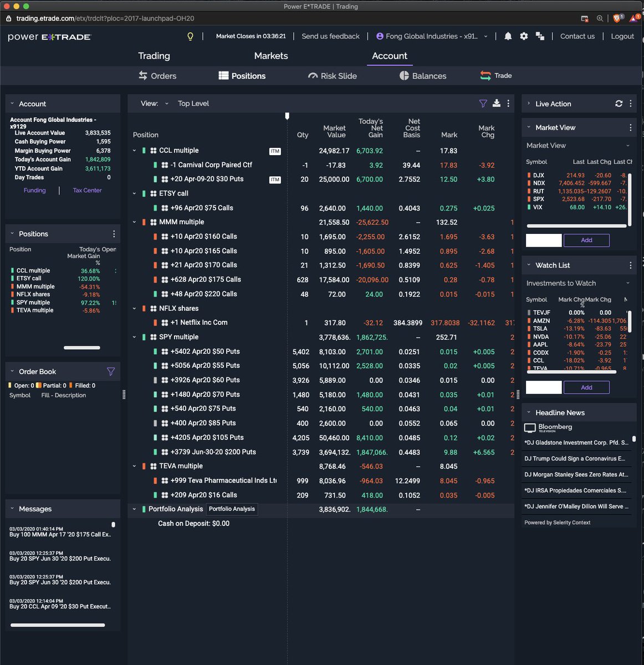Click the Market View symbol input field

(544, 241)
